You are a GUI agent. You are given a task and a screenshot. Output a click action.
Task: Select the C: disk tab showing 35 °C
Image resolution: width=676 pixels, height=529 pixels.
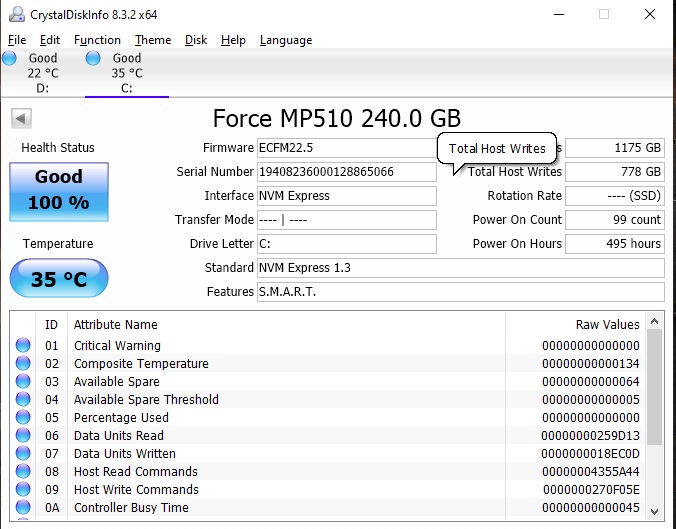tap(127, 73)
